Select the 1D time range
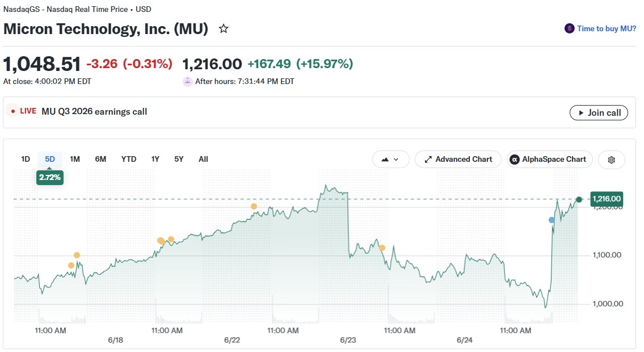Image resolution: width=644 pixels, height=352 pixels. click(26, 160)
